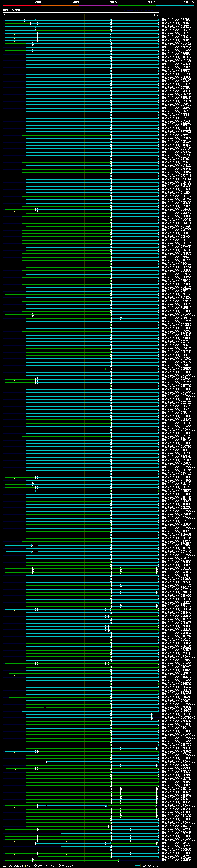Select hit label UniRef100_Q4Z691

tap(177, 765)
